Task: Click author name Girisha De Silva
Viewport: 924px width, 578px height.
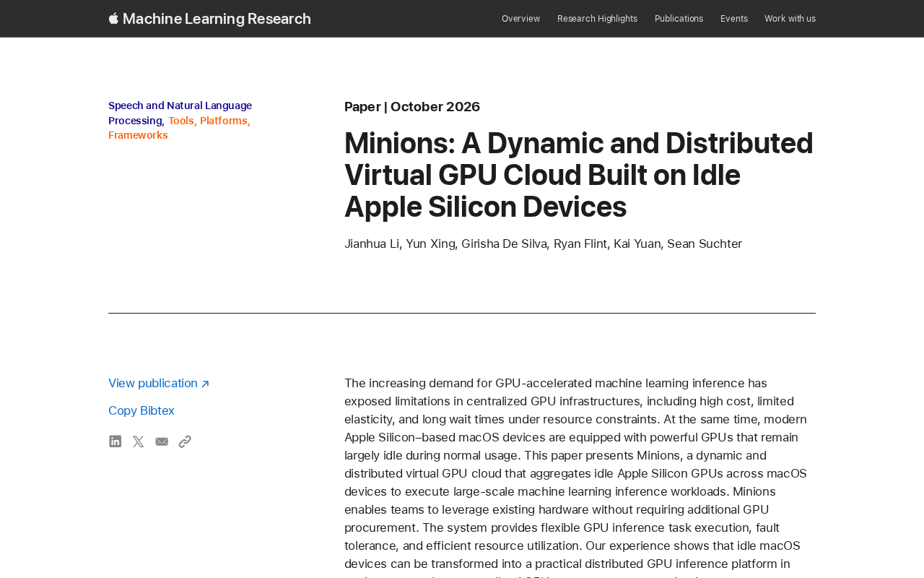Action: pos(504,244)
